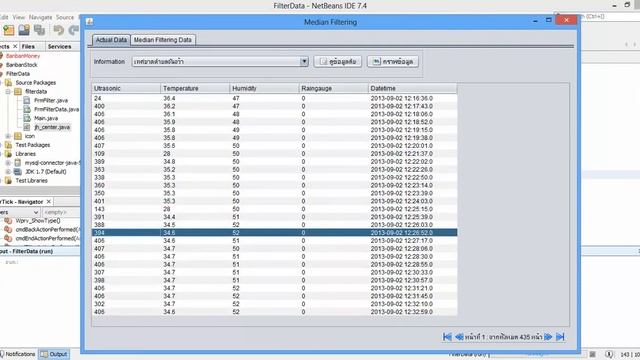The image size is (640, 360).
Task: Click JDK 1.7 (Default) library icon
Action: tap(18, 171)
